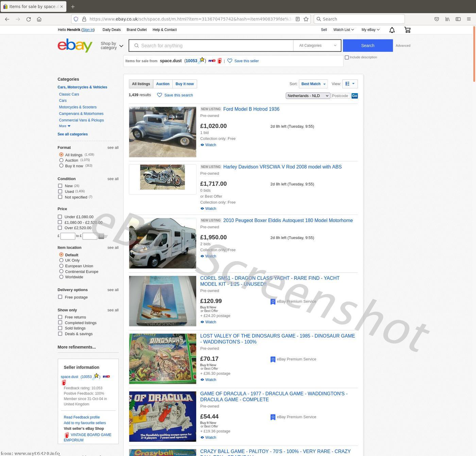Viewport: 476px width, 456px height.
Task: Expand the Best Match sort dropdown
Action: pyautogui.click(x=313, y=84)
